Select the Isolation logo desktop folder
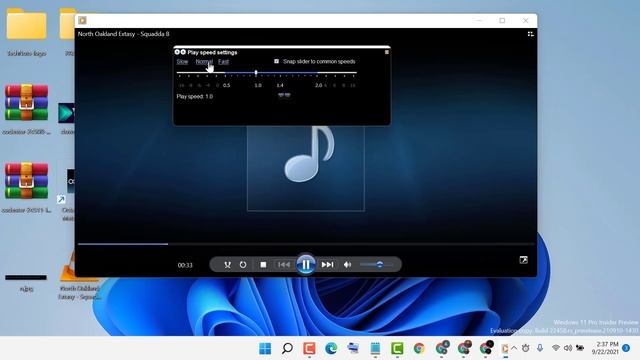This screenshot has height=360, width=640. click(x=27, y=33)
